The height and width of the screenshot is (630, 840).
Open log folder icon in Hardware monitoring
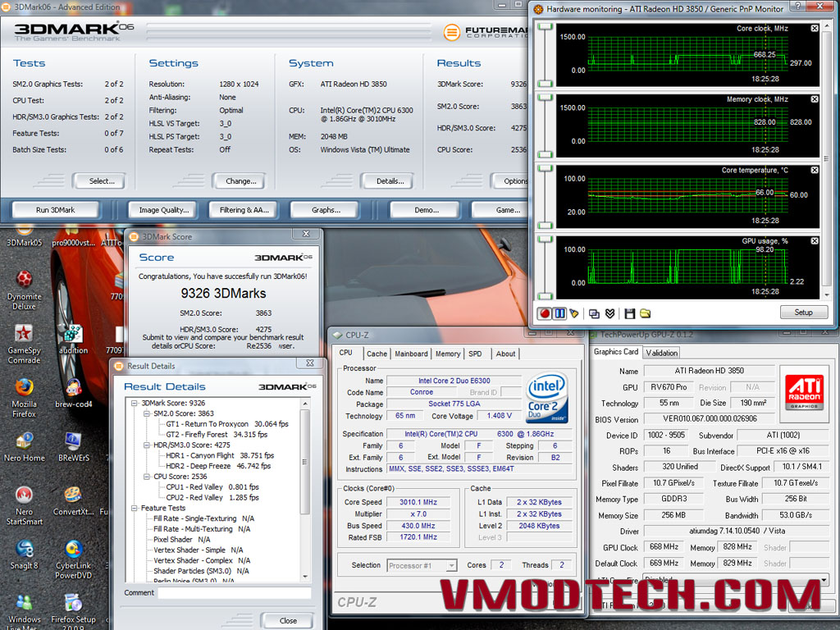[x=645, y=313]
